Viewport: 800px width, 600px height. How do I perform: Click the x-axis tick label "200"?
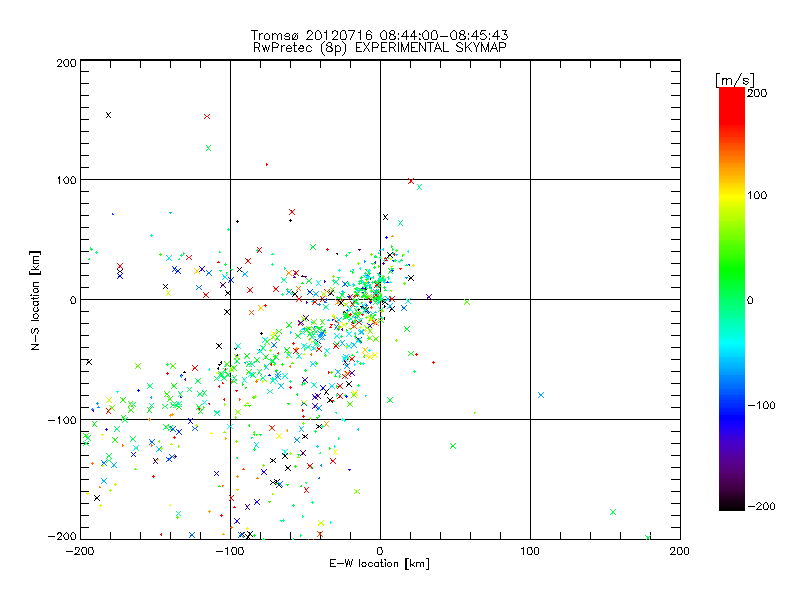click(680, 551)
